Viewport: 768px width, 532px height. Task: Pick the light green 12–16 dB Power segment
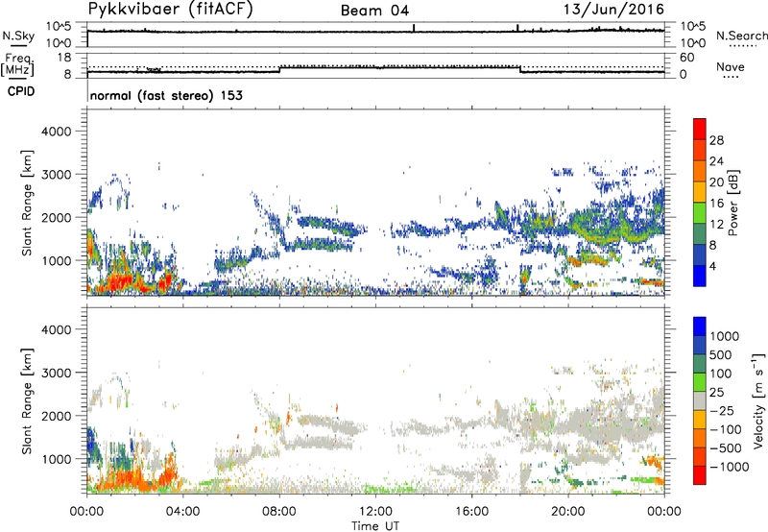click(700, 213)
